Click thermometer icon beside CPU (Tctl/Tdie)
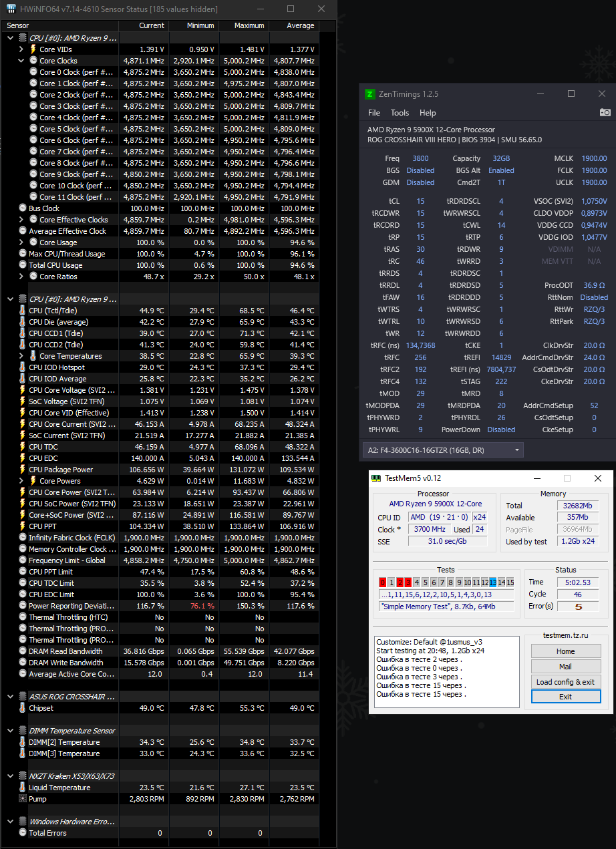 pyautogui.click(x=23, y=311)
